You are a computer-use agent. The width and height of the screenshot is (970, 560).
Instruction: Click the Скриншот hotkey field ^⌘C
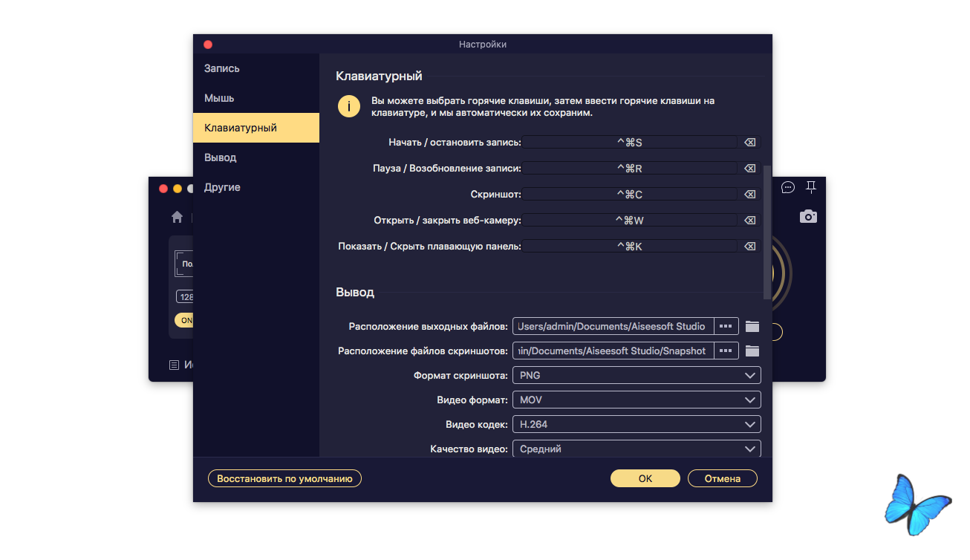630,195
